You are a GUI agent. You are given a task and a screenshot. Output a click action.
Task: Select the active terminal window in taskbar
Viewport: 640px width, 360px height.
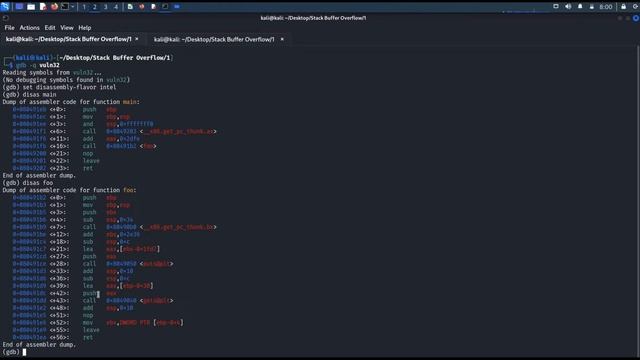pos(165,7)
